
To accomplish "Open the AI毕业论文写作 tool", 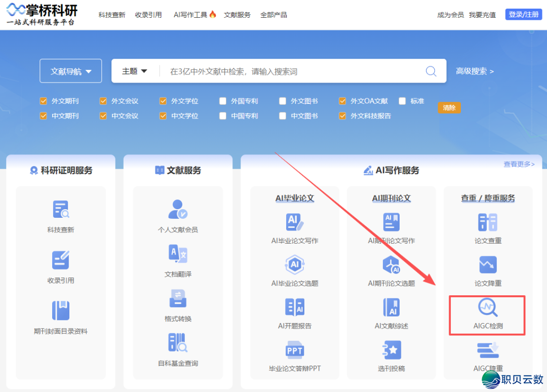I will [x=295, y=228].
